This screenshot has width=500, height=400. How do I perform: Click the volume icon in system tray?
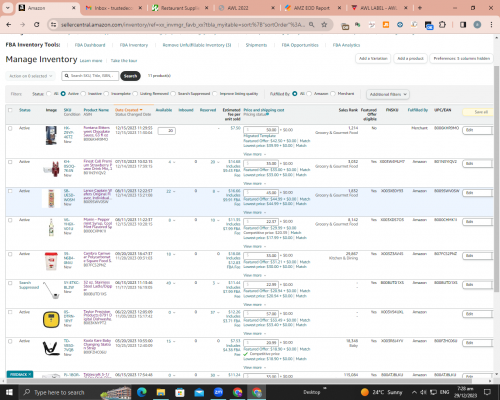pyautogui.click(x=423, y=392)
